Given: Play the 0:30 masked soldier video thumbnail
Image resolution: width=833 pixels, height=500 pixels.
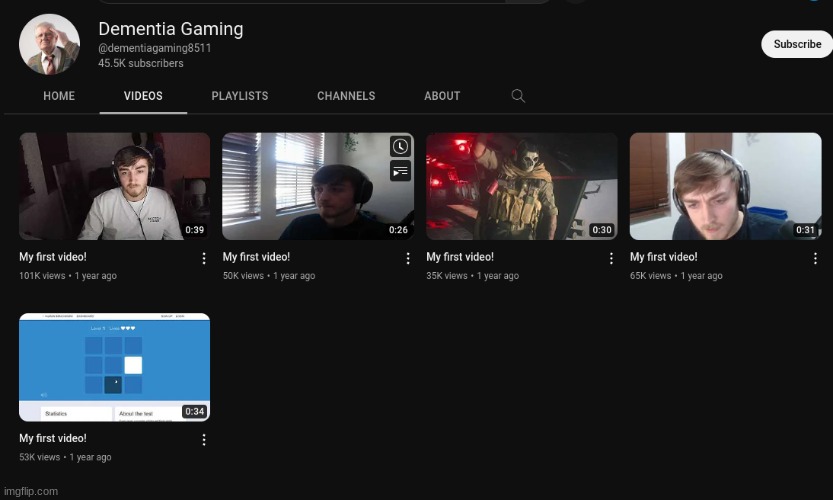Looking at the screenshot, I should click(x=522, y=186).
